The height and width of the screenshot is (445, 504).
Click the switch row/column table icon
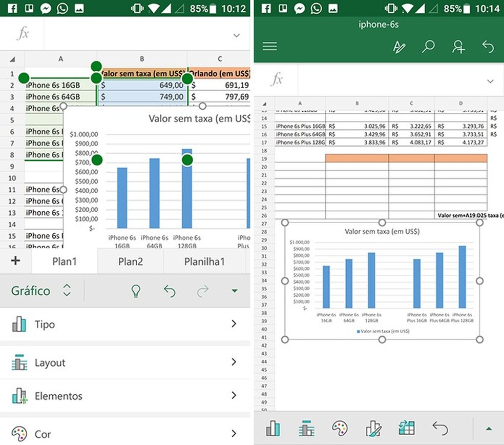406,428
